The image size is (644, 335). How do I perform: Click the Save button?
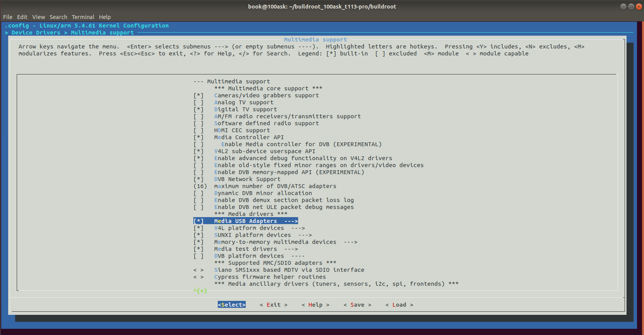tap(357, 305)
